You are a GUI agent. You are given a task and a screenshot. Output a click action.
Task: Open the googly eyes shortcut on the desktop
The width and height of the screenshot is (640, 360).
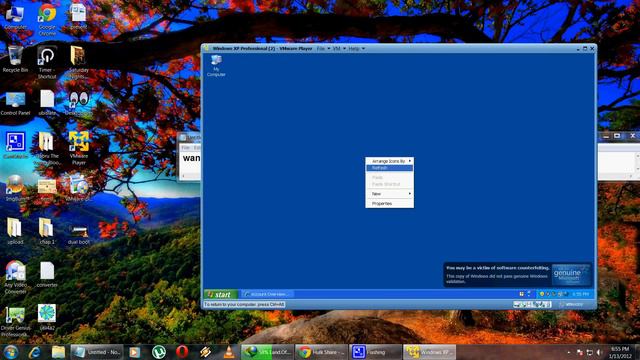point(78,103)
